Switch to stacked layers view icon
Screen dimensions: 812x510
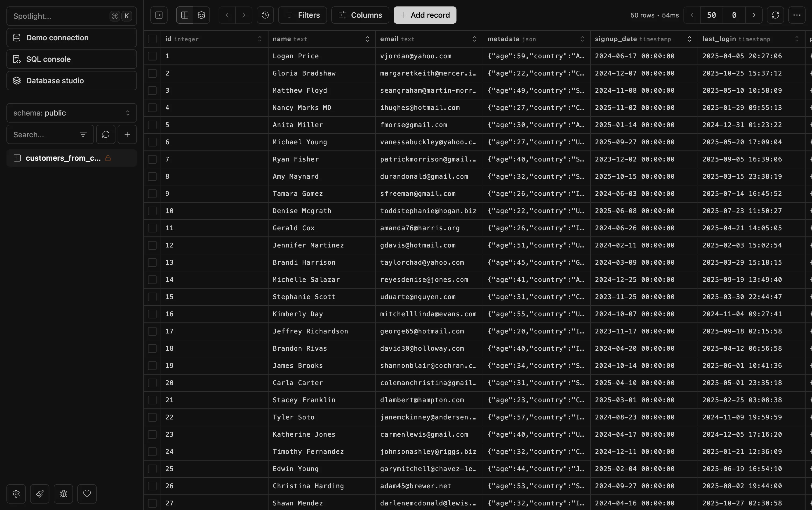201,15
